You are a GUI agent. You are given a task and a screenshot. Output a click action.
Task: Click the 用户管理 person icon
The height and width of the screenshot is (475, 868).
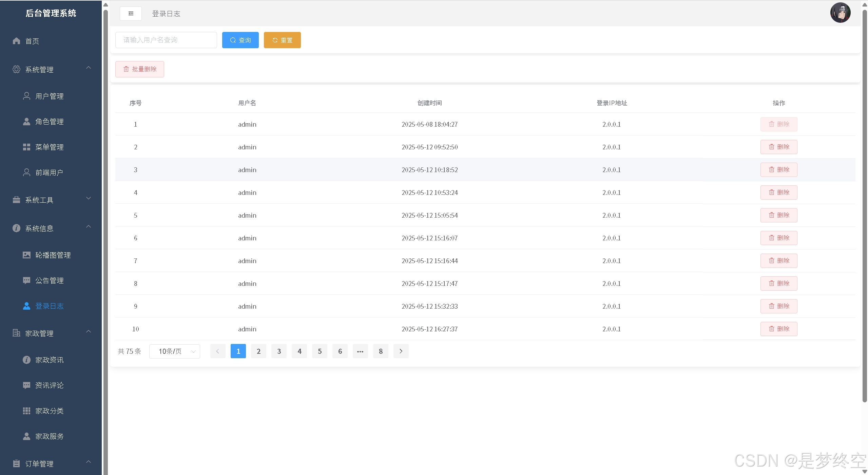tap(26, 96)
